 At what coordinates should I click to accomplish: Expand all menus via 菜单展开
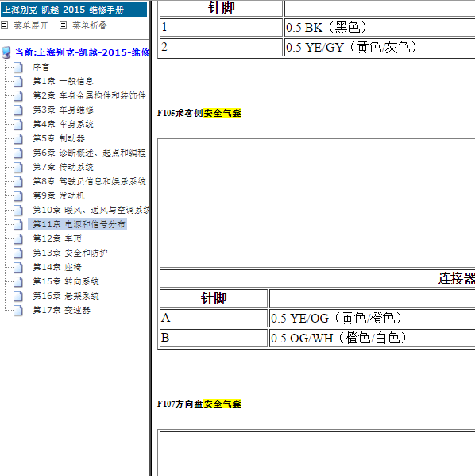[31, 25]
